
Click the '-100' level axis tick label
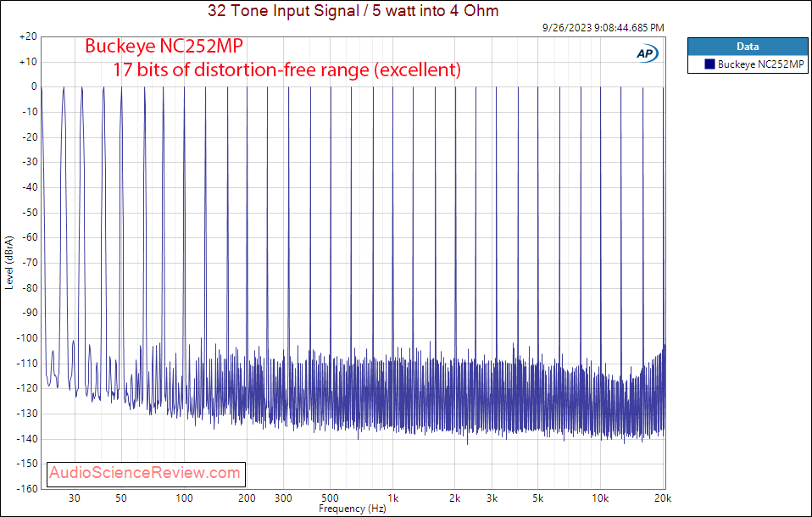(27, 338)
